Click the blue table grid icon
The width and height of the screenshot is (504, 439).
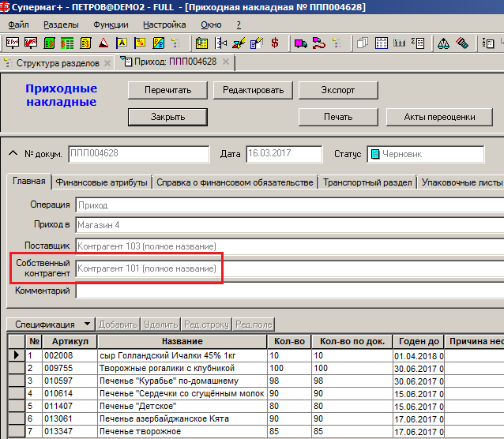(x=382, y=43)
